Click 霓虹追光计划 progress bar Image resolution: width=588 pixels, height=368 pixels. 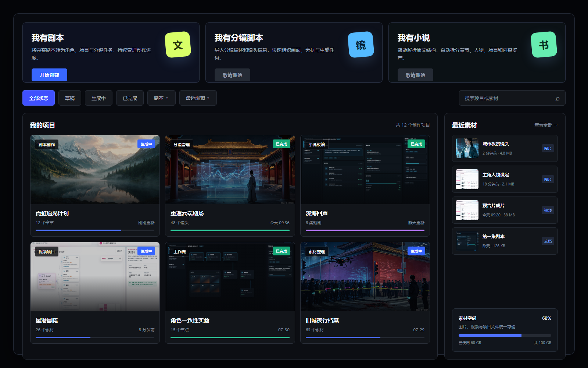[95, 230]
